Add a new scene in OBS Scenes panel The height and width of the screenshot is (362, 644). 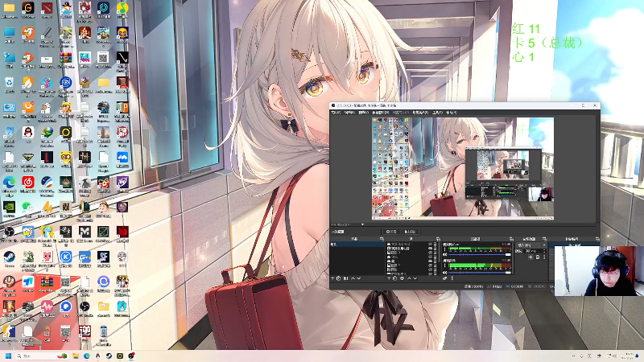(x=332, y=278)
